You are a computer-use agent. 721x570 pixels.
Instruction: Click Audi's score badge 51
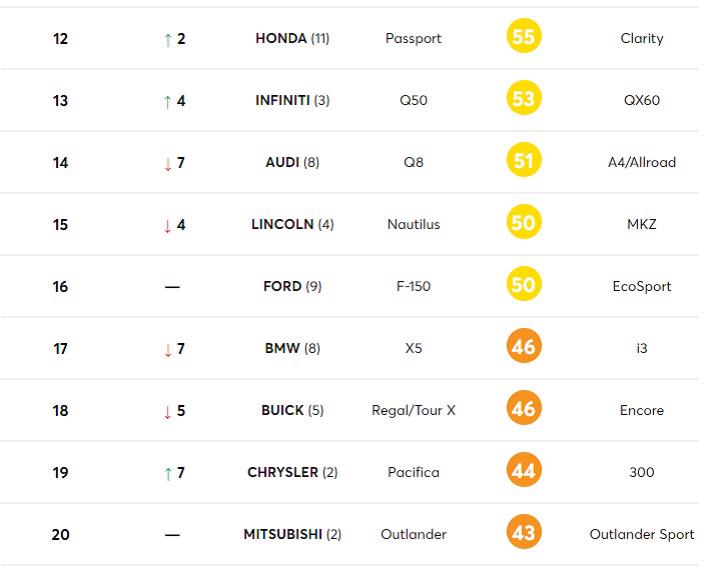pyautogui.click(x=523, y=161)
